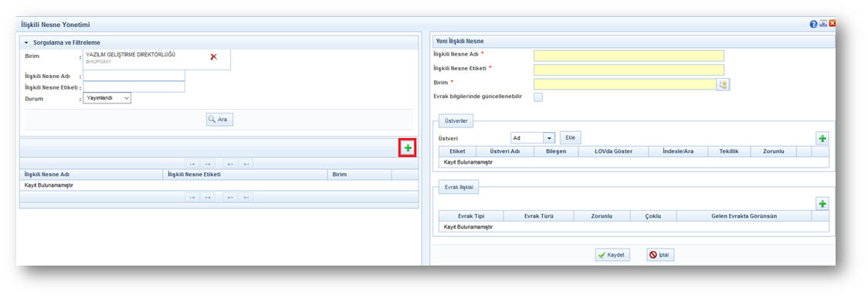
Task: Click Kayıt Bulunamamıştır row in Üstveriler table
Action: click(634, 162)
